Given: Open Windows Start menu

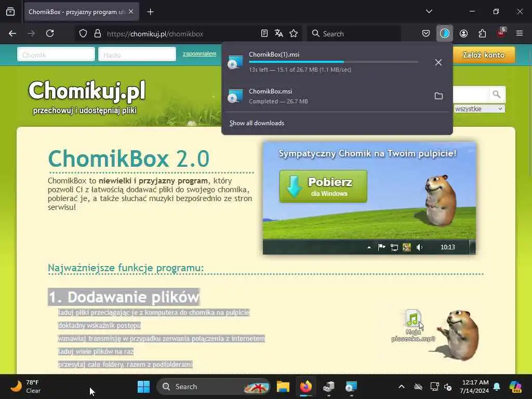Looking at the screenshot, I should [143, 387].
